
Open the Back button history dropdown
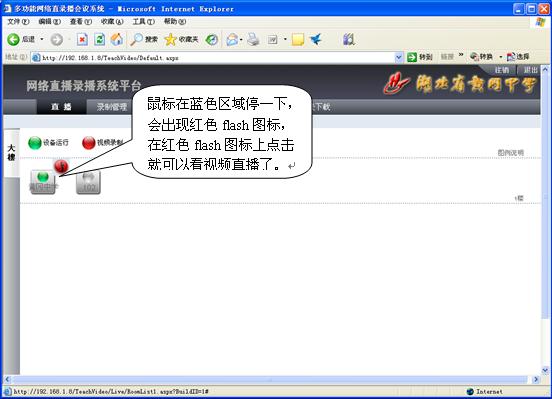click(x=42, y=39)
